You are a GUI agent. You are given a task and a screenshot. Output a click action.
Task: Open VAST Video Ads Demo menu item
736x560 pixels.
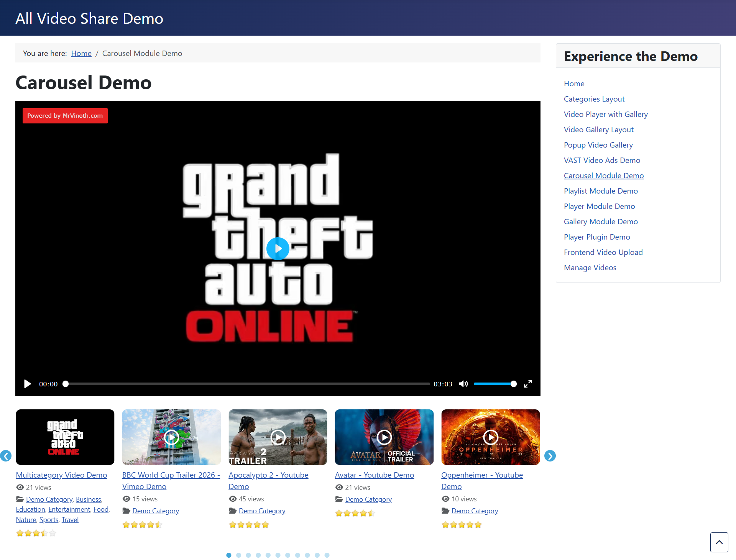coord(602,160)
